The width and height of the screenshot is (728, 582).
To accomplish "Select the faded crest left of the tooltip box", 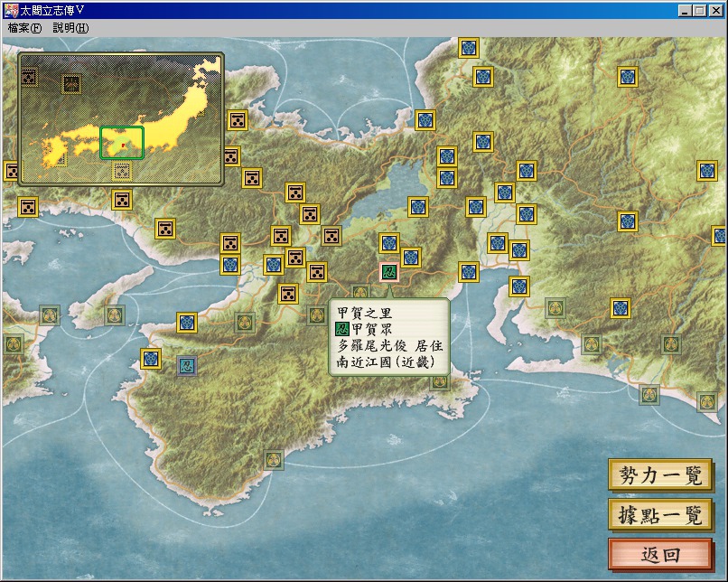I will point(317,314).
